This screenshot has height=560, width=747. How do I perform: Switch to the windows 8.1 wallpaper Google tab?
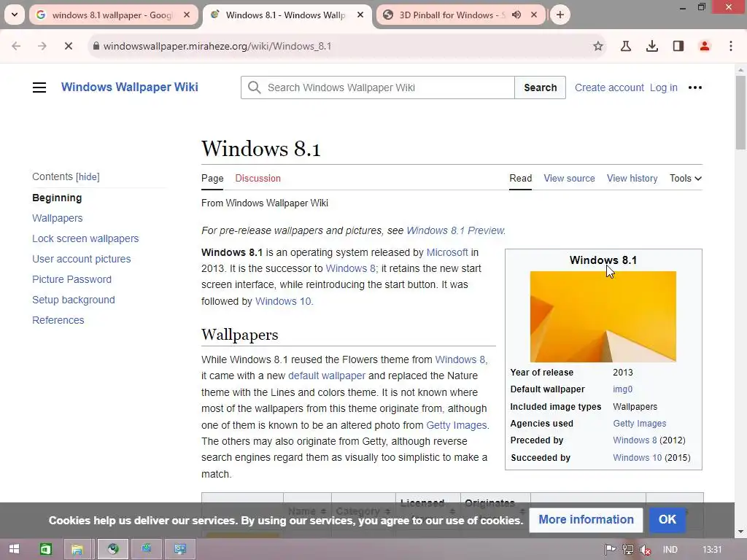point(112,15)
